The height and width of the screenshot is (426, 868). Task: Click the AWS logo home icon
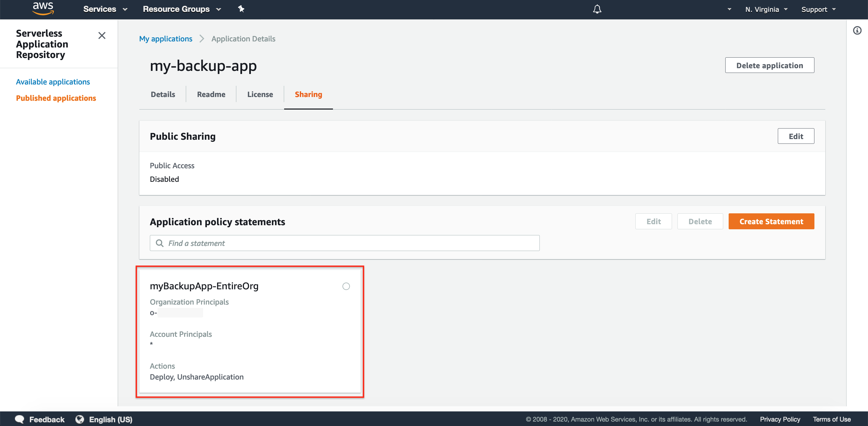coord(43,9)
